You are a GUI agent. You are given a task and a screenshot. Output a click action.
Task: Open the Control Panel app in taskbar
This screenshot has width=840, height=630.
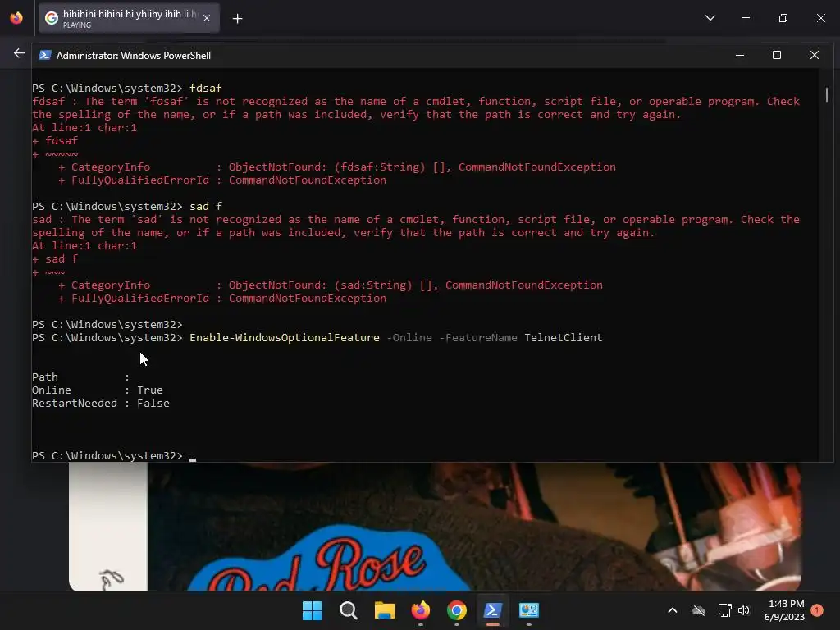point(529,610)
